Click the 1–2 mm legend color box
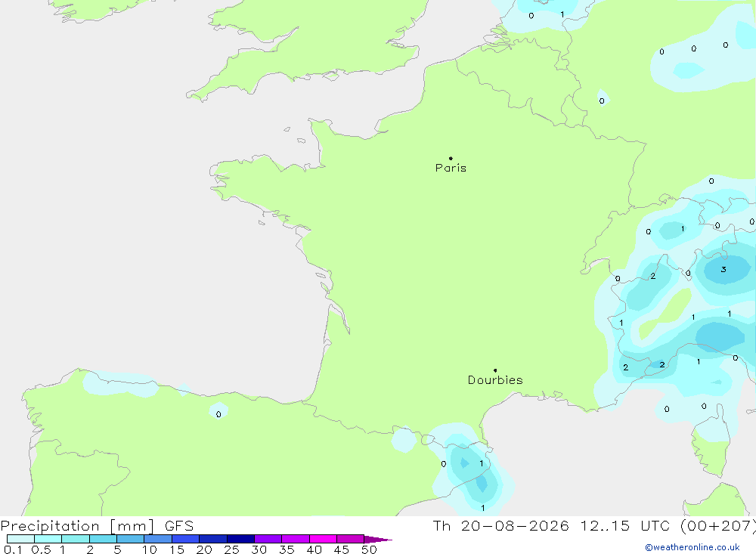Viewport: 756px width, 554px height. click(x=76, y=539)
